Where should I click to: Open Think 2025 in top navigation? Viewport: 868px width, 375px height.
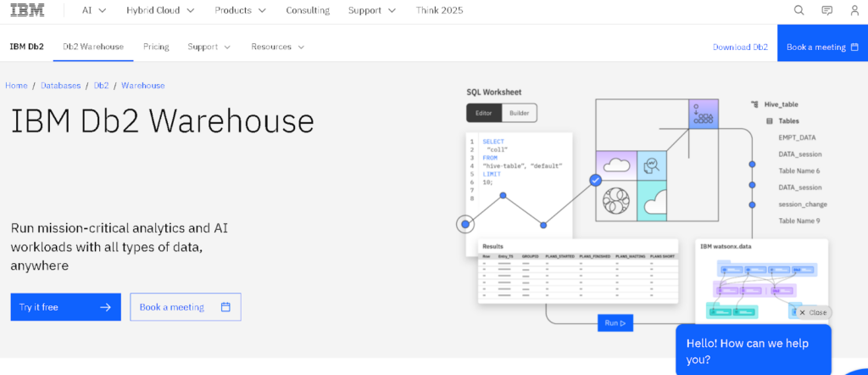(440, 10)
